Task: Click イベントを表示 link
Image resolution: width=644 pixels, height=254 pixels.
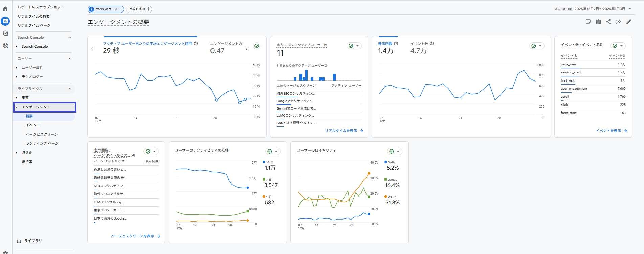Action: 611,131
